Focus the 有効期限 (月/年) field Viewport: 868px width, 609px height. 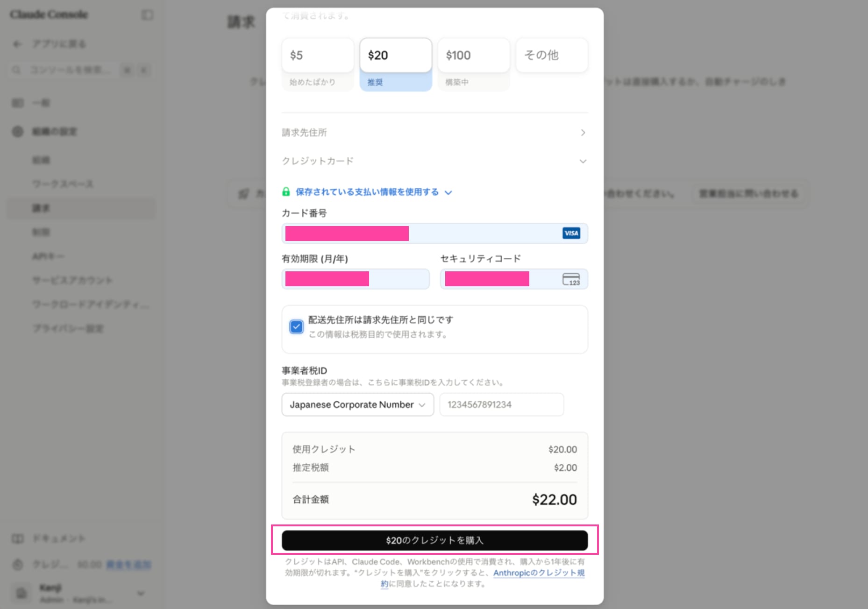(x=356, y=279)
